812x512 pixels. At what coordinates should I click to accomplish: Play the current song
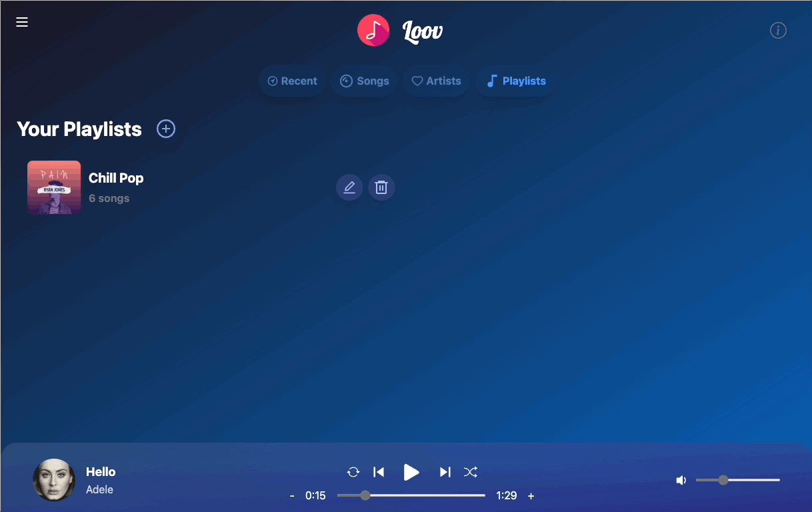point(411,473)
